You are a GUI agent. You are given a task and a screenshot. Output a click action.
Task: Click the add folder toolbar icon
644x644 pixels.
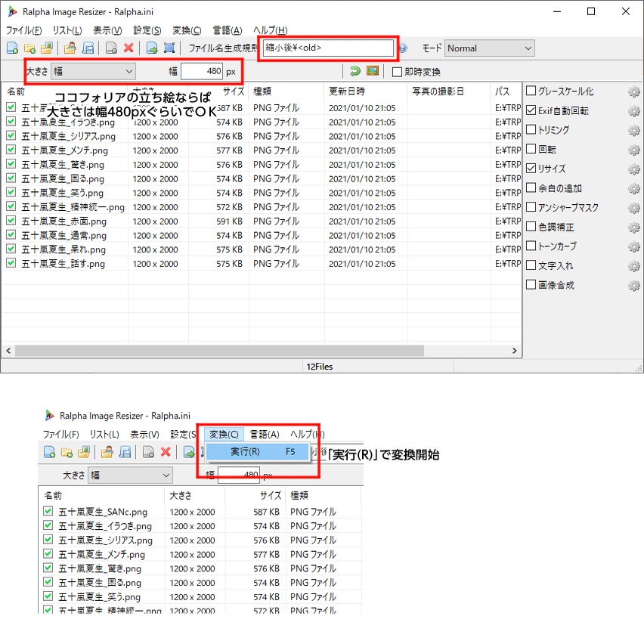tap(30, 48)
